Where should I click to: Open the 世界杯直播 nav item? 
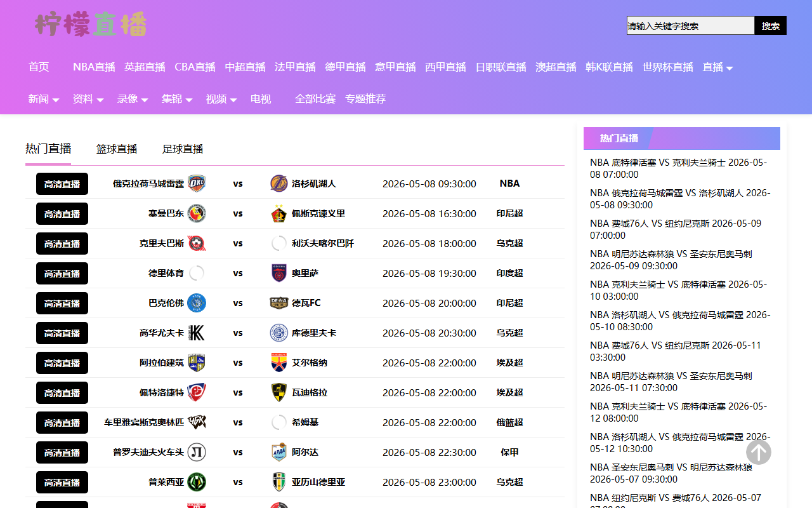668,67
